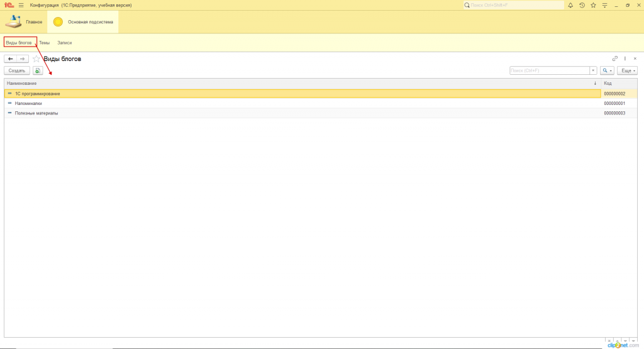
Task: Minimize the application window
Action: (x=616, y=5)
